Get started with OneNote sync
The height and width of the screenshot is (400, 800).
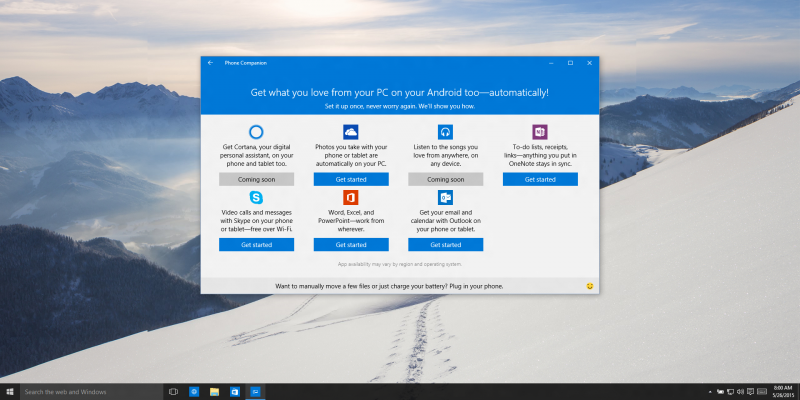(540, 179)
